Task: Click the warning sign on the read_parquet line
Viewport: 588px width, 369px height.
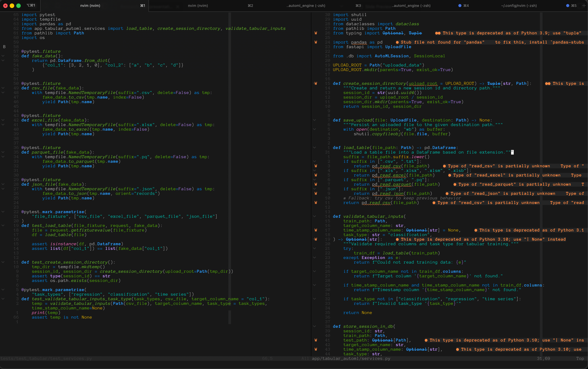Action: click(316, 184)
